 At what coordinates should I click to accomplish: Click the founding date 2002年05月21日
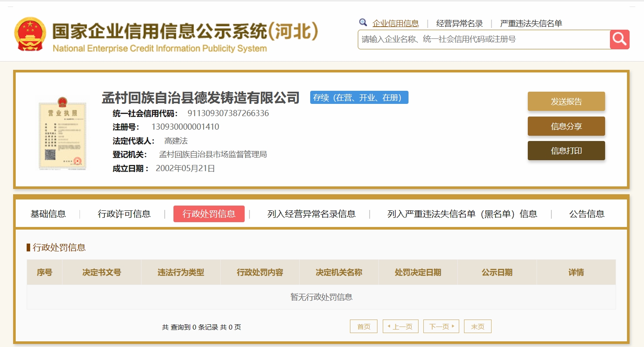pyautogui.click(x=185, y=168)
